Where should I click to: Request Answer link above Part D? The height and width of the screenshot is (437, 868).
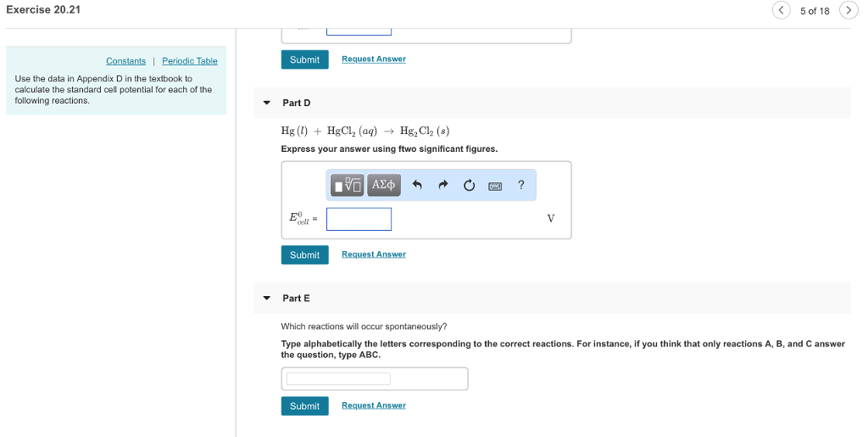(x=374, y=59)
